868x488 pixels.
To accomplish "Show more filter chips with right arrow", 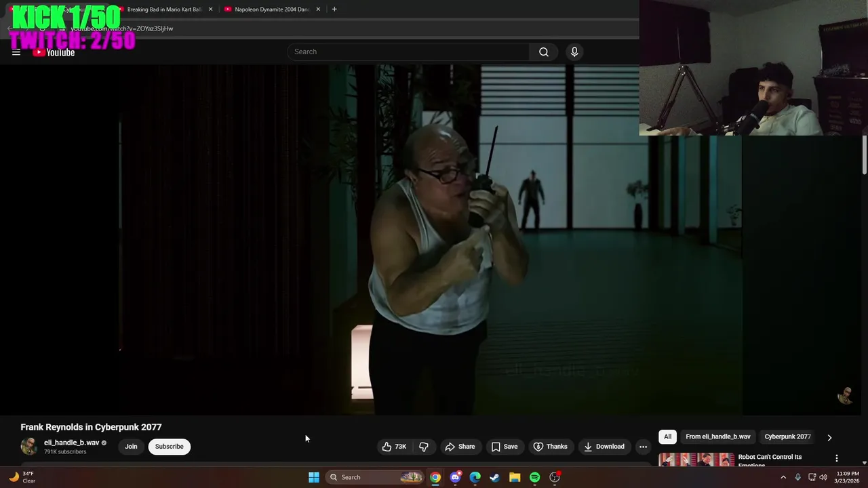I will coord(829,437).
